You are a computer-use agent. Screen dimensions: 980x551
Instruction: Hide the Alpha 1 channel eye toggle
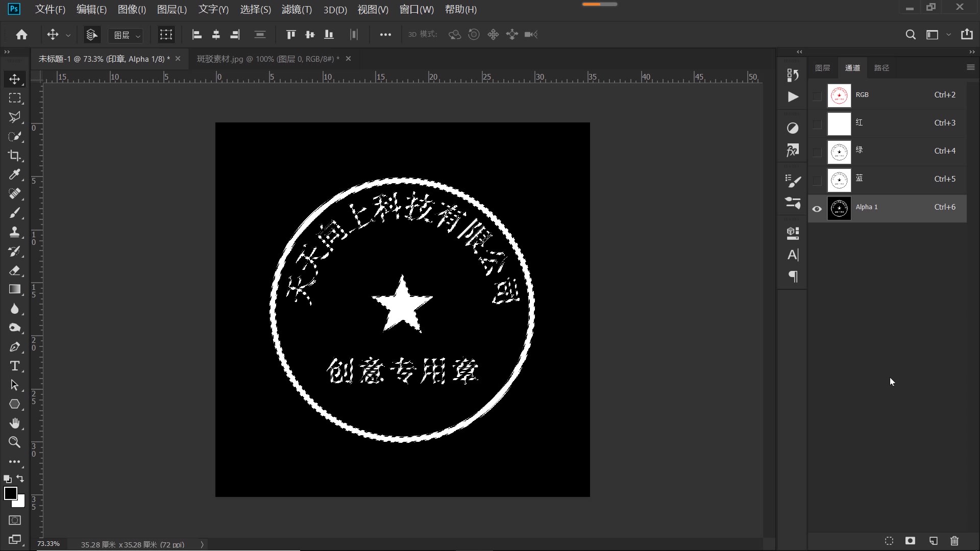click(x=817, y=209)
